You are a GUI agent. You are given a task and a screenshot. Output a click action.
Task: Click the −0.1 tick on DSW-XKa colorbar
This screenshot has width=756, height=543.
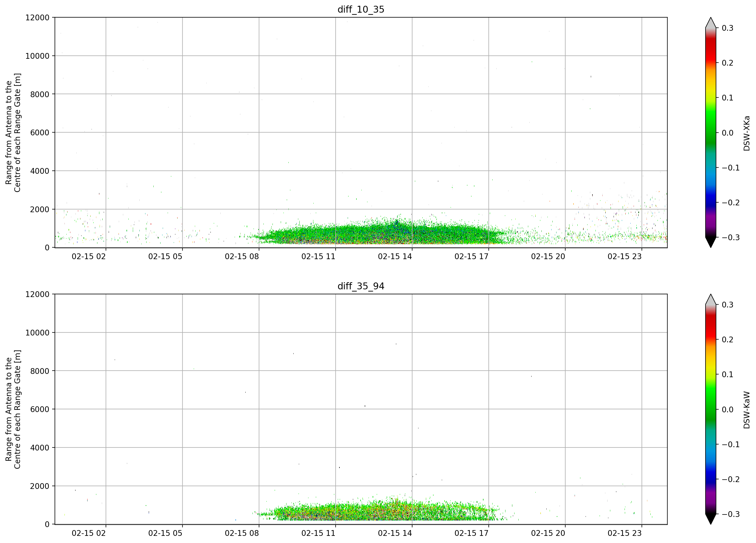click(x=731, y=168)
